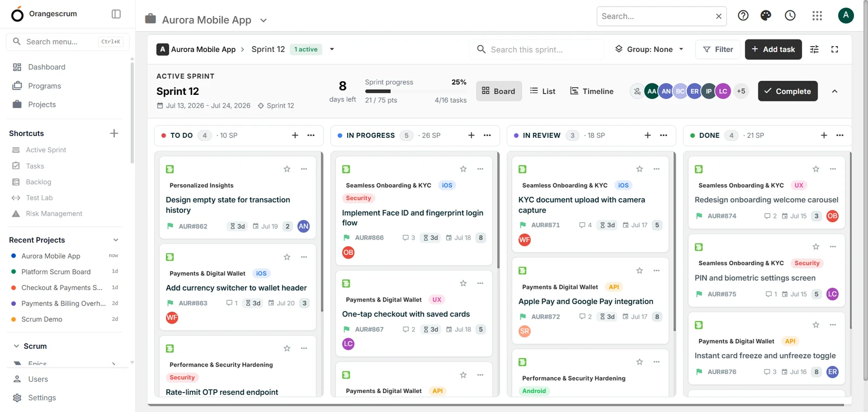Star the PIN and biometric settings card
868x412 pixels.
click(816, 247)
